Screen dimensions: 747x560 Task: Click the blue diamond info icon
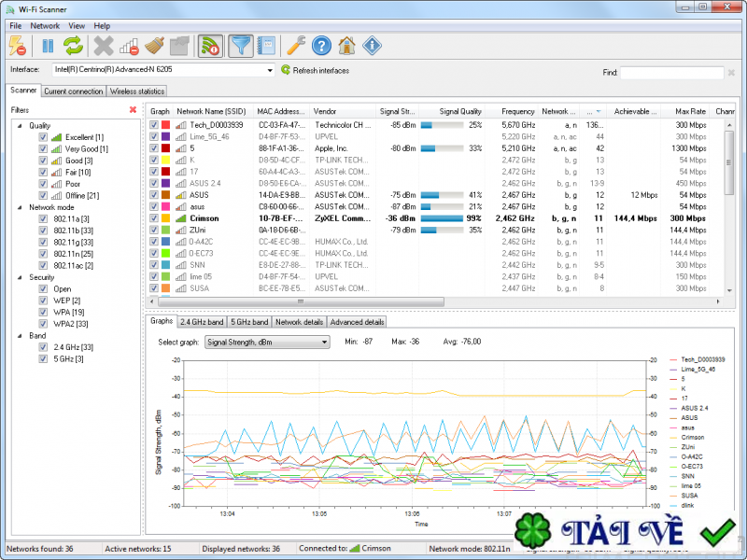coord(372,45)
